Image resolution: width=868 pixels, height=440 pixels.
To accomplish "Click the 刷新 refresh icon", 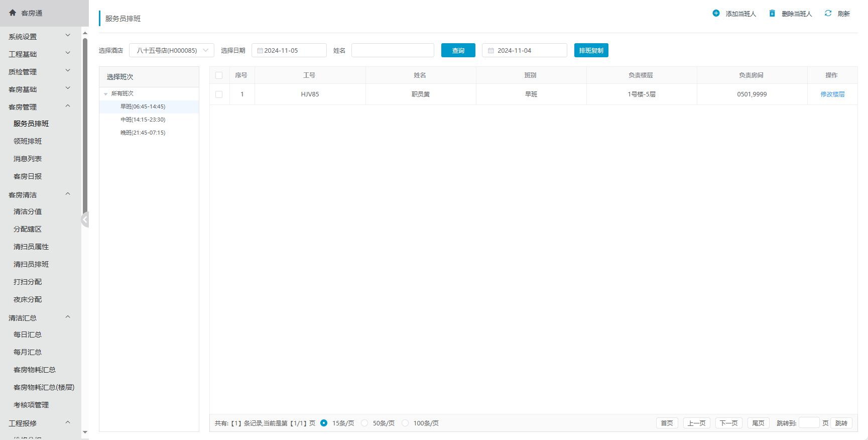I will [x=828, y=14].
